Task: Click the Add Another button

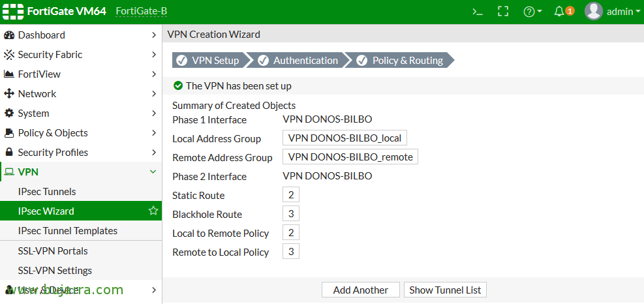Action: coord(361,290)
